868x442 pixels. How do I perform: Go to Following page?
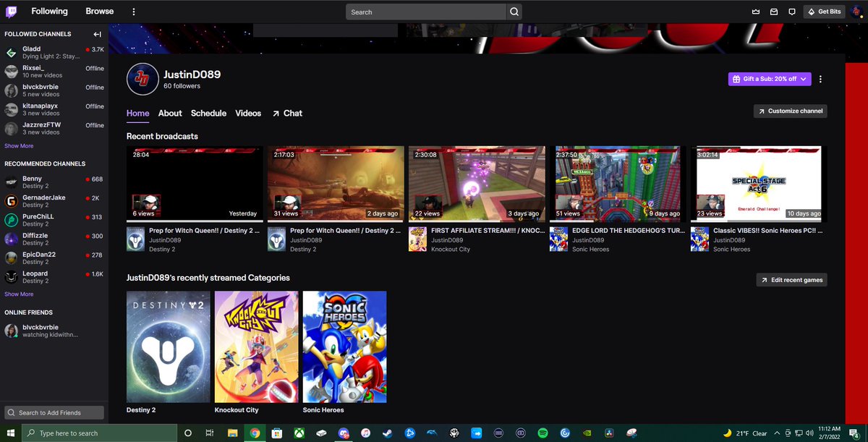(x=49, y=12)
